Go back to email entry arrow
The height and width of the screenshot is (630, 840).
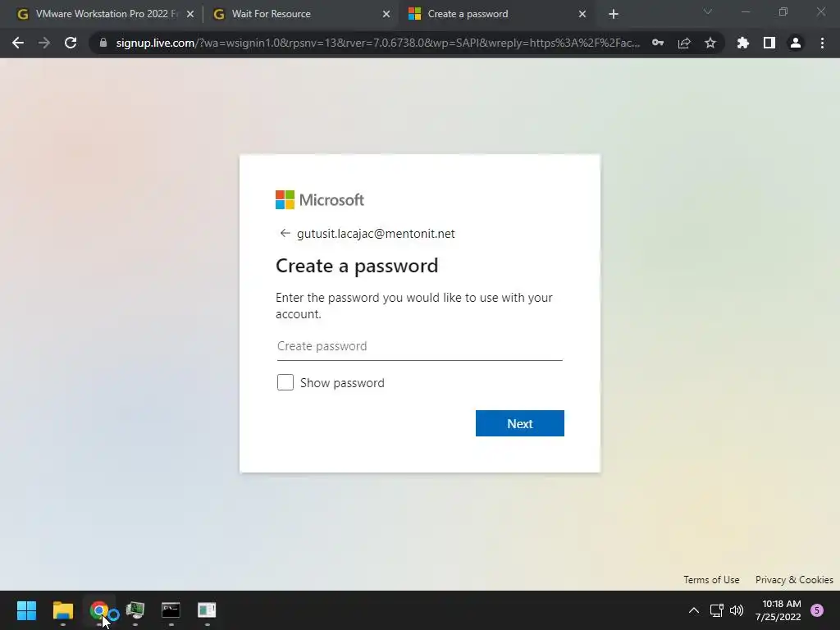[x=285, y=233]
